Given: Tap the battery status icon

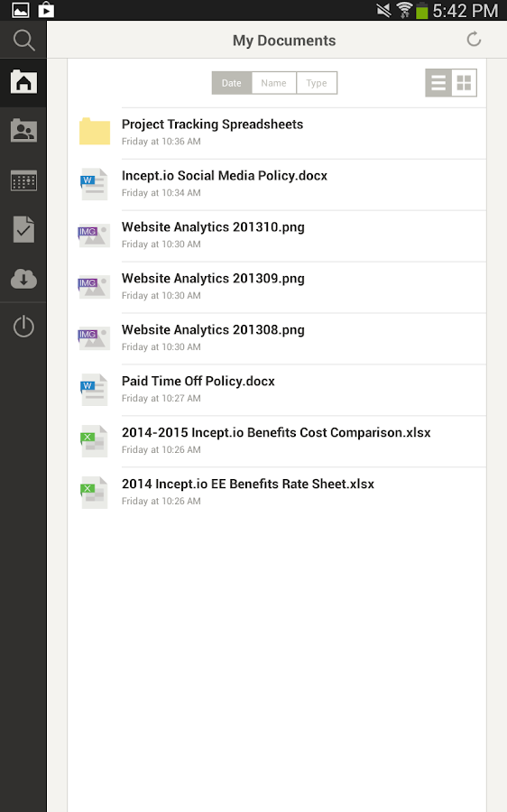Looking at the screenshot, I should 421,10.
